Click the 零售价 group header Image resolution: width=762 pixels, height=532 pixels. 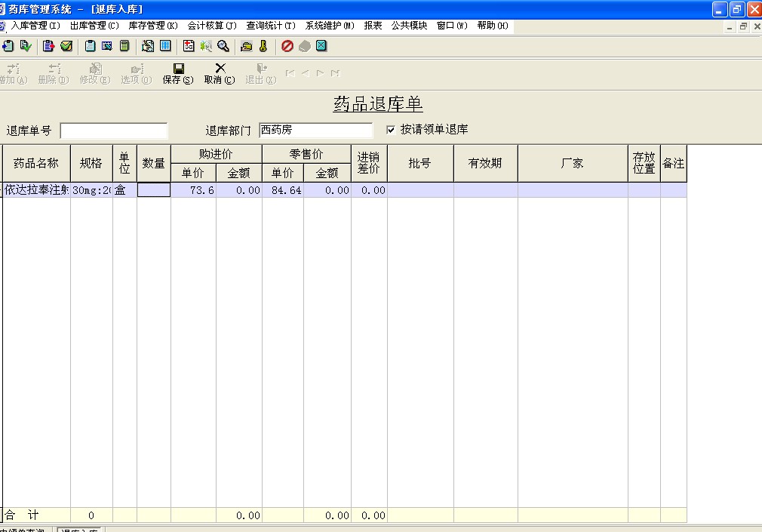tap(306, 154)
